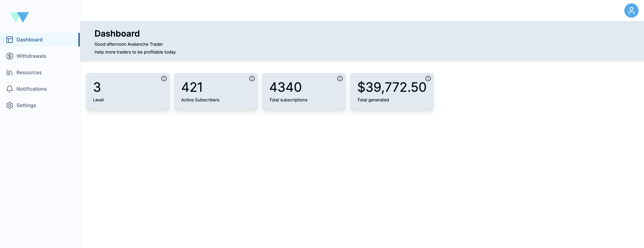
Task: Click the info icon on Total subscriptions card
Action: 340,79
